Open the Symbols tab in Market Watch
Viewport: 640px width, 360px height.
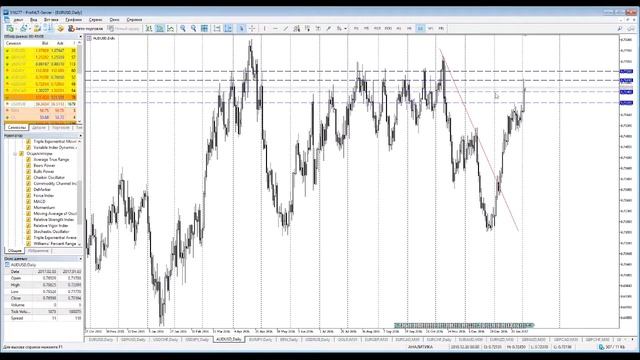16,128
